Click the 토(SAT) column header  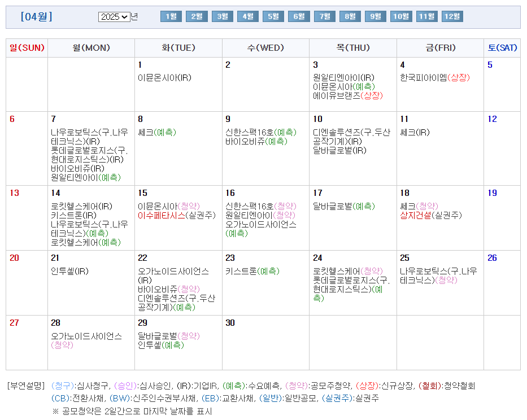[502, 48]
